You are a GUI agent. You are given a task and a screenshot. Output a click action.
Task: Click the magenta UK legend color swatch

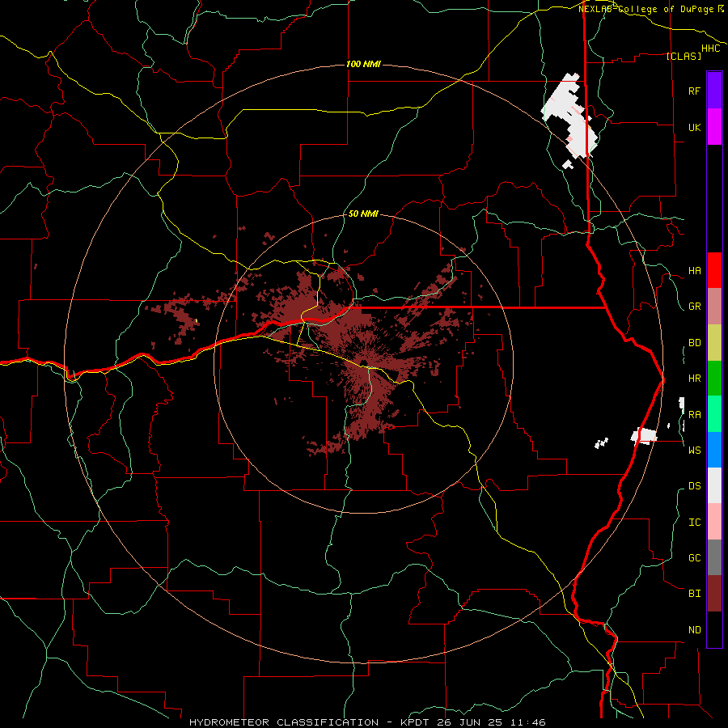click(x=714, y=126)
